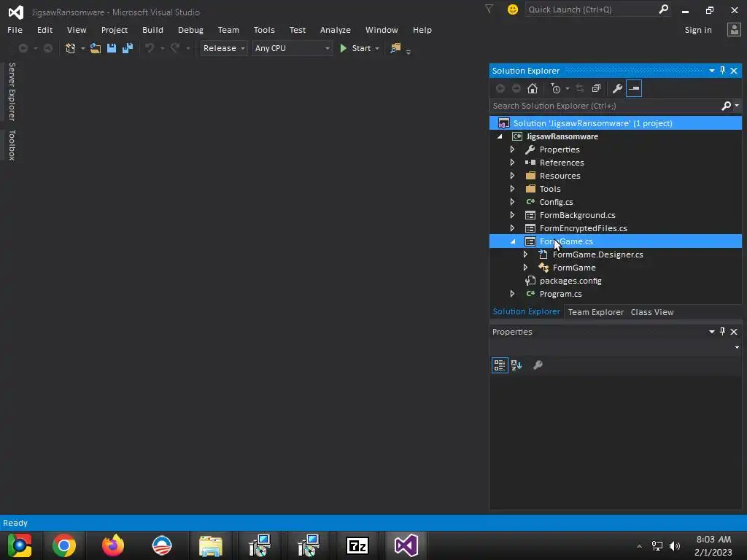Click the New Project toolbar icon

[71, 48]
